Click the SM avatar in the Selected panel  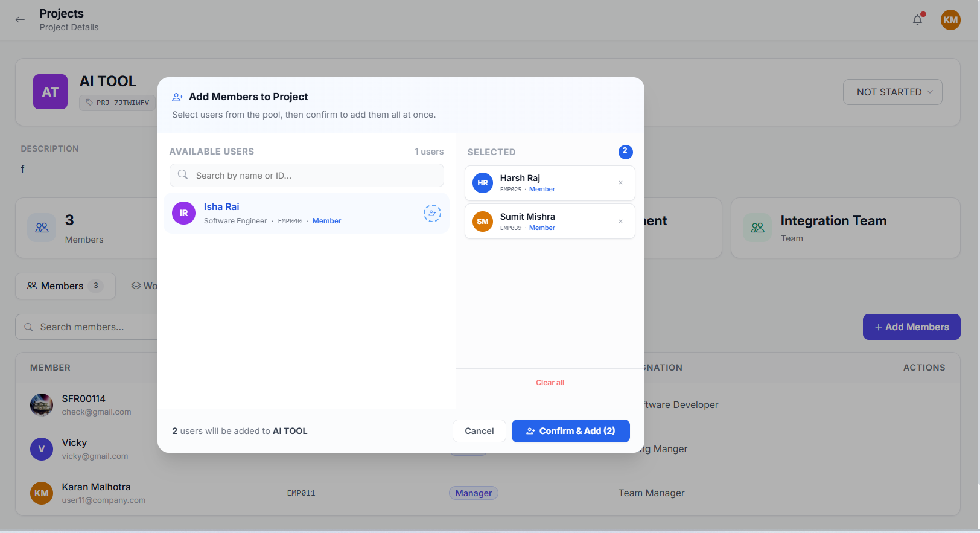(483, 222)
